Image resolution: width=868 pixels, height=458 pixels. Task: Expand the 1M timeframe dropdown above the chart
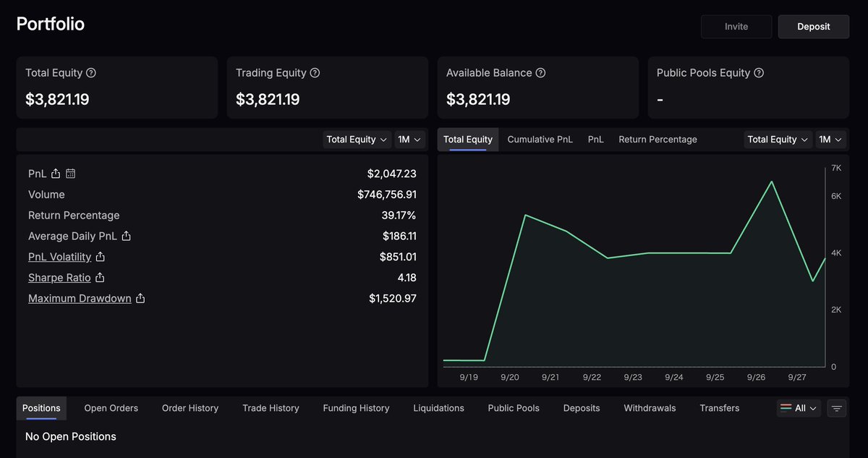(830, 140)
